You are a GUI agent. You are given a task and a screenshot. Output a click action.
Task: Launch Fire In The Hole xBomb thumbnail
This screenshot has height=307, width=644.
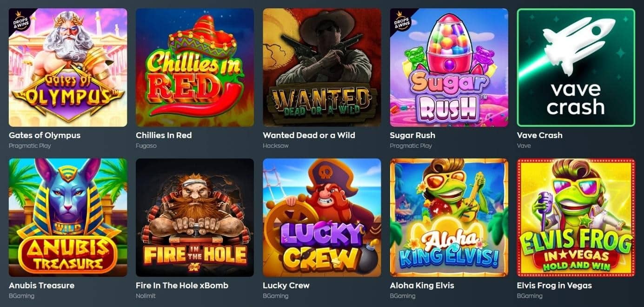pos(195,217)
